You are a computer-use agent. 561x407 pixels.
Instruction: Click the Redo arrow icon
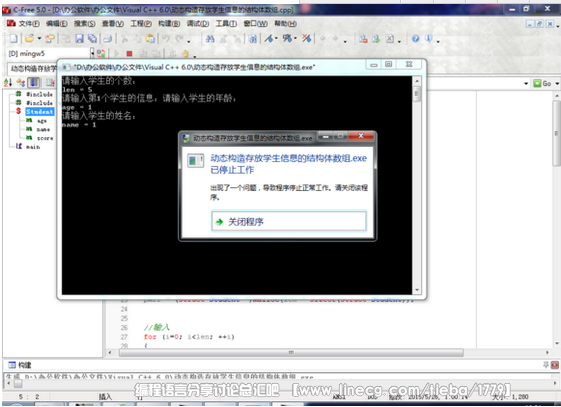179,39
